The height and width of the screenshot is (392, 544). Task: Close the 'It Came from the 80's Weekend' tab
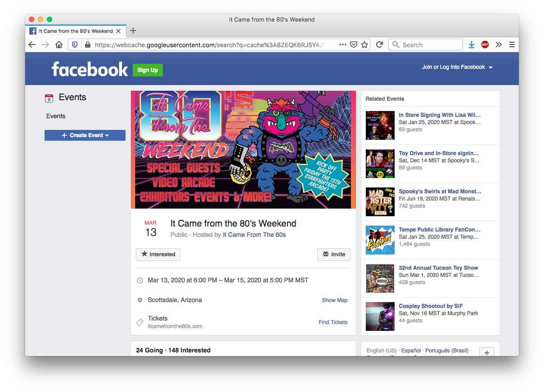(x=118, y=31)
